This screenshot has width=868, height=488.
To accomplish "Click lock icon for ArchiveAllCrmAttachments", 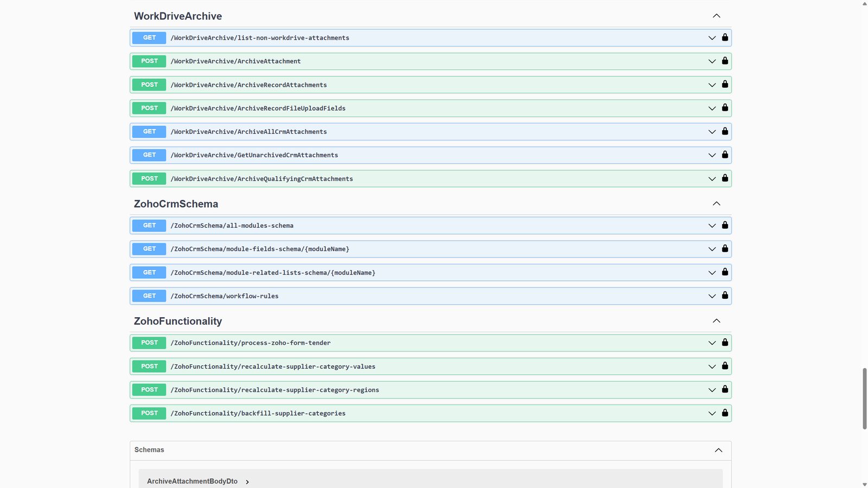I will tap(725, 131).
